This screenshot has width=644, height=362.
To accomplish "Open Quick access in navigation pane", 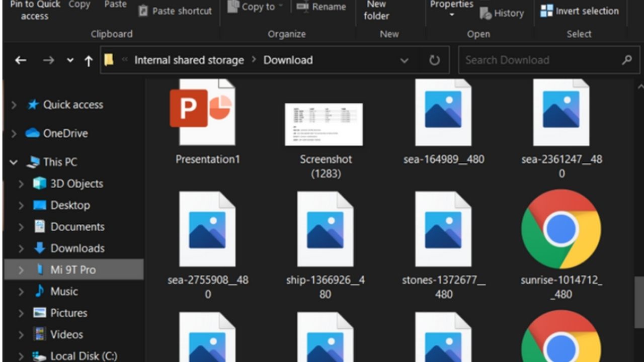I will click(65, 105).
